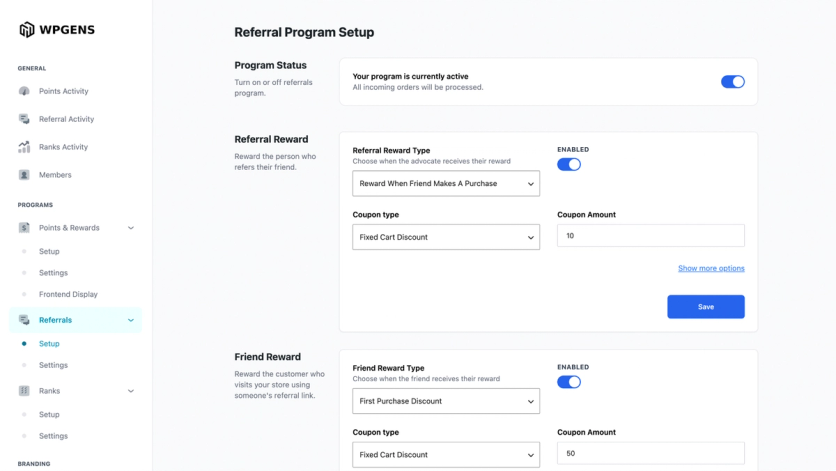Click the Referral Reward section title
836x471 pixels.
[x=271, y=139]
